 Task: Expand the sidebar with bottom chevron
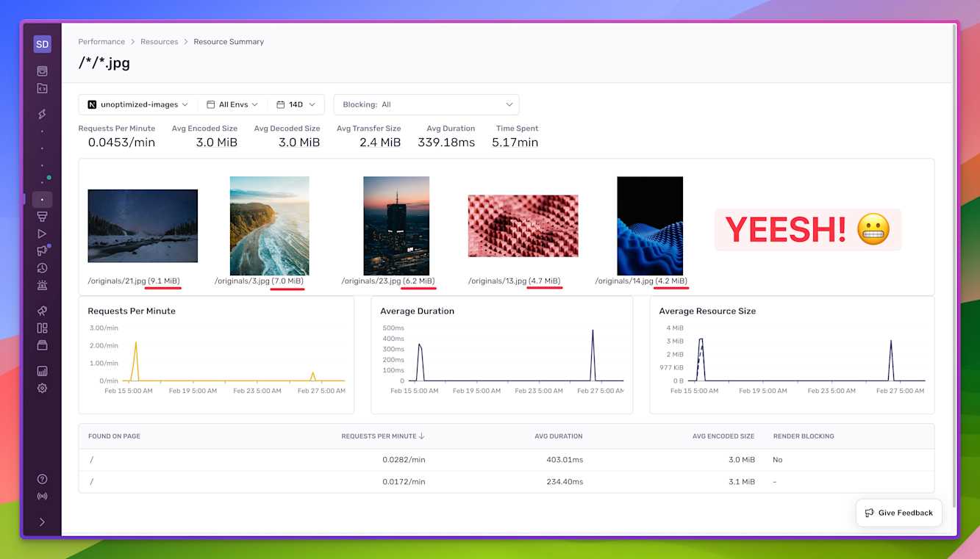click(42, 522)
